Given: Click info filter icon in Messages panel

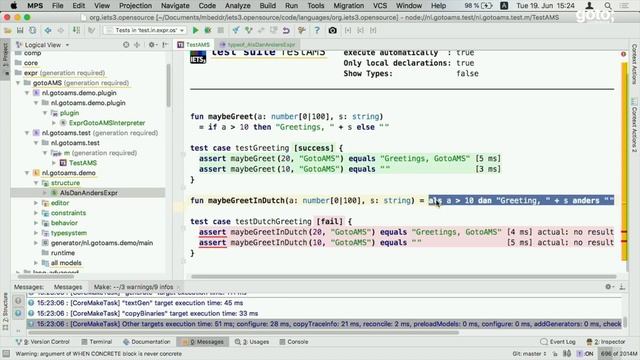Looking at the screenshot, I should point(18,313).
